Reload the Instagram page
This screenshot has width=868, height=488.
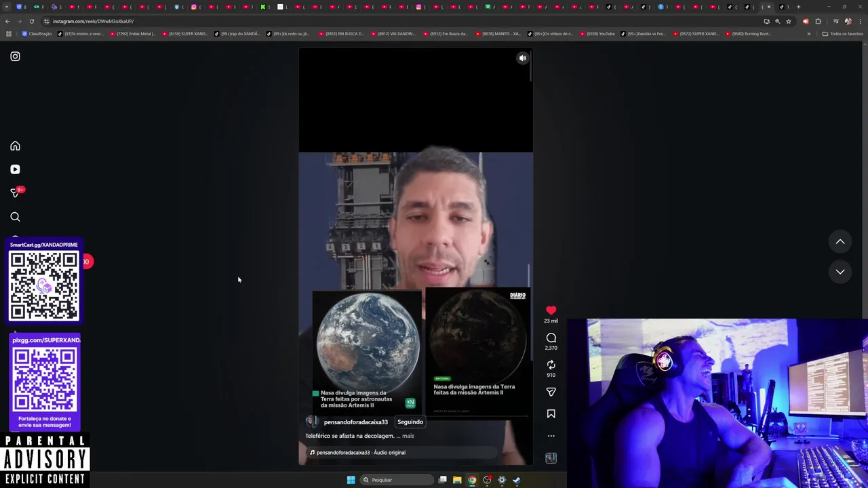click(x=31, y=21)
